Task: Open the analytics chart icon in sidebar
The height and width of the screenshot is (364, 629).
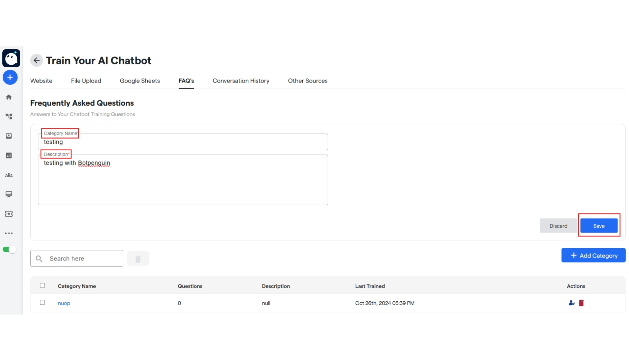Action: (x=9, y=155)
